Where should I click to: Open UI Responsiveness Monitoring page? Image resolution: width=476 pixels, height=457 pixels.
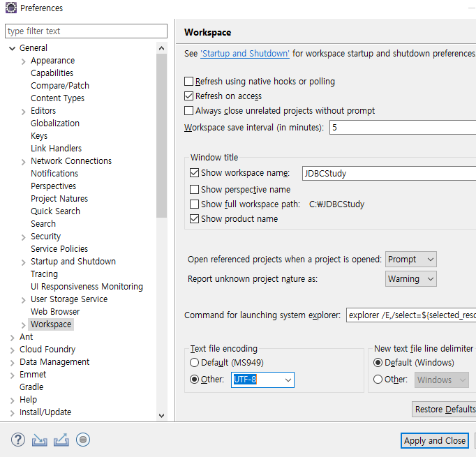pos(87,287)
